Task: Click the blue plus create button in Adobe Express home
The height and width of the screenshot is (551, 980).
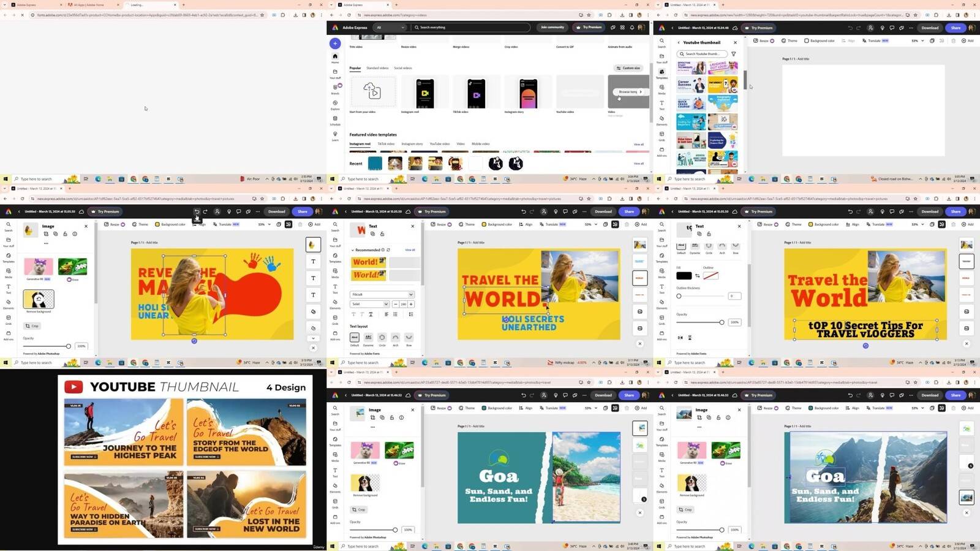Action: (x=335, y=44)
